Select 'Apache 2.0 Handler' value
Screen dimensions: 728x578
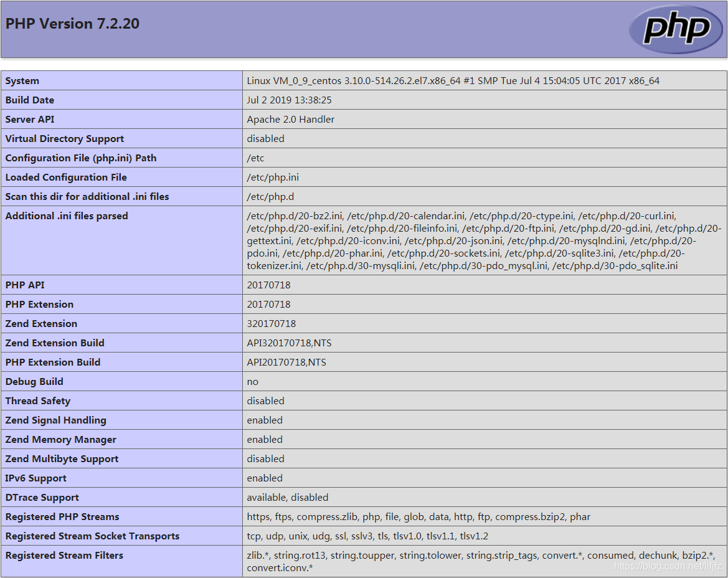tap(291, 120)
